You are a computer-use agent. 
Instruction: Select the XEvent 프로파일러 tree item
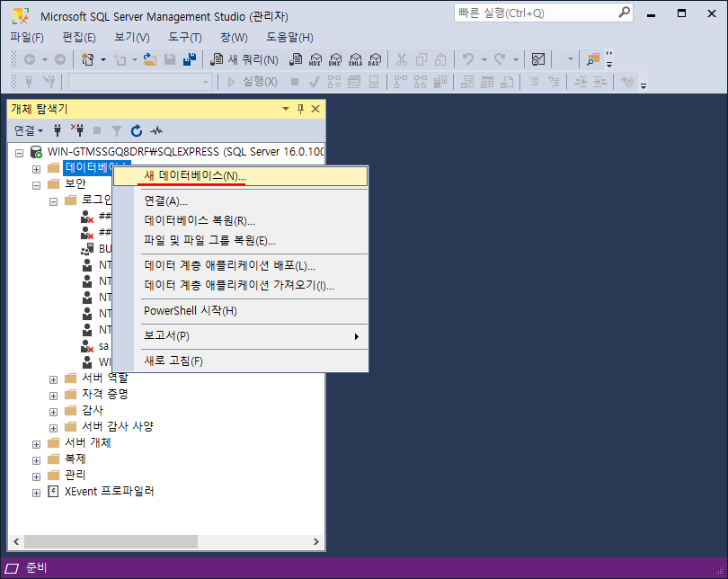point(109,491)
